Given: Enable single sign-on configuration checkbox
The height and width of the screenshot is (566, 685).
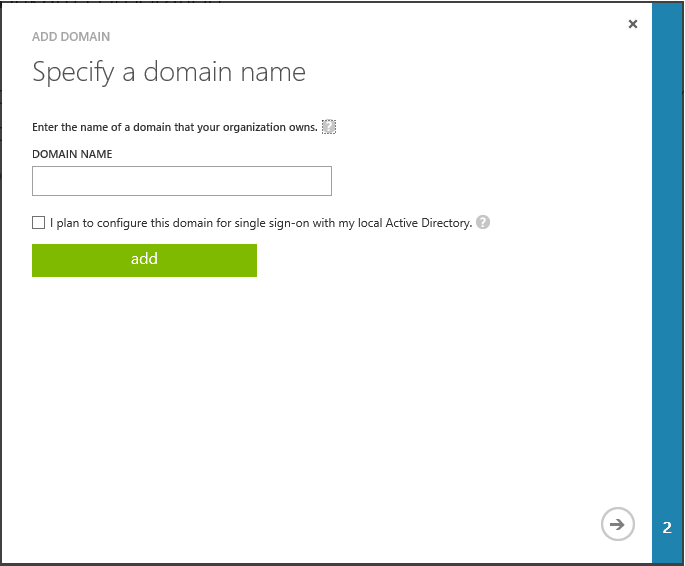Looking at the screenshot, I should click(39, 223).
